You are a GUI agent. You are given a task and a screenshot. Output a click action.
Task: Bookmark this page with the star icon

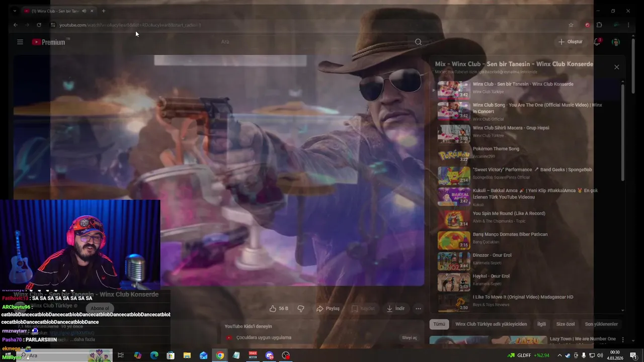571,25
